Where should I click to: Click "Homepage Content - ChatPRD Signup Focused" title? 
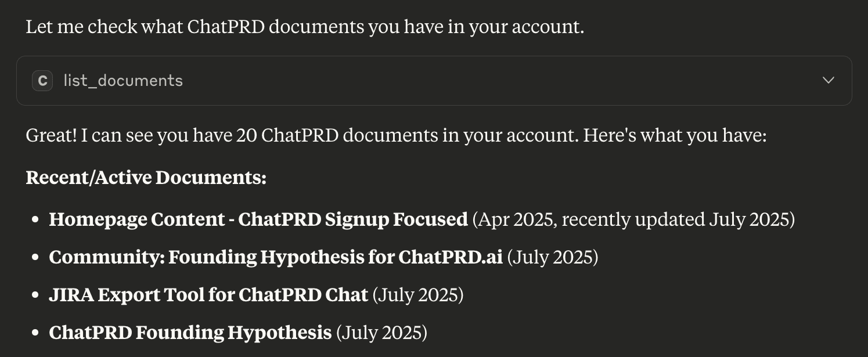(x=258, y=219)
